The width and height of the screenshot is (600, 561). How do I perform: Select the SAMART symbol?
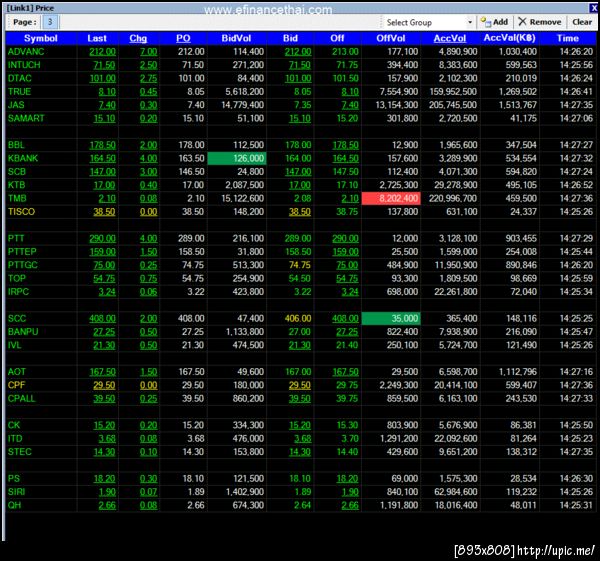26,118
